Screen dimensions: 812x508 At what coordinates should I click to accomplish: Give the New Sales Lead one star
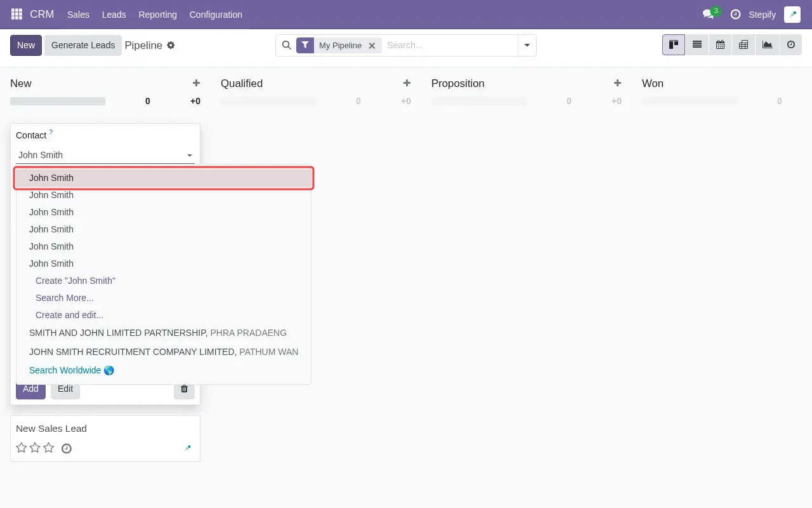pos(21,448)
